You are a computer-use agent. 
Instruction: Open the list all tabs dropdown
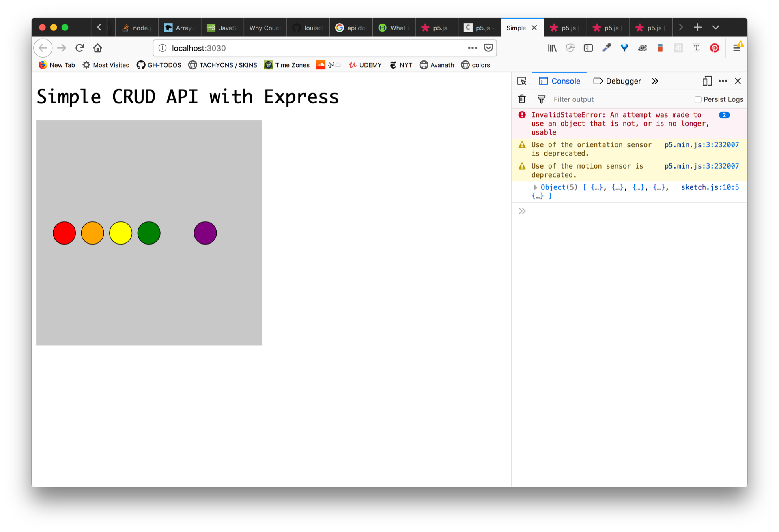coord(716,28)
